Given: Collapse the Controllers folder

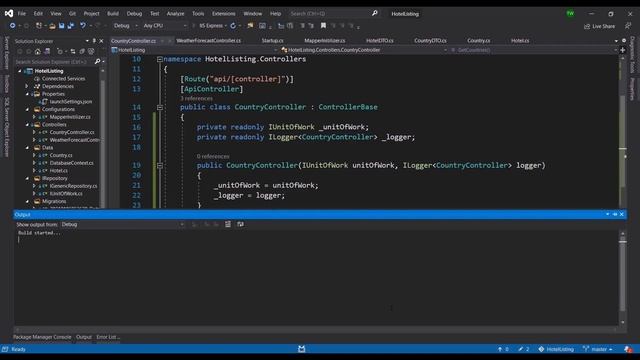Looking at the screenshot, I should [x=27, y=125].
